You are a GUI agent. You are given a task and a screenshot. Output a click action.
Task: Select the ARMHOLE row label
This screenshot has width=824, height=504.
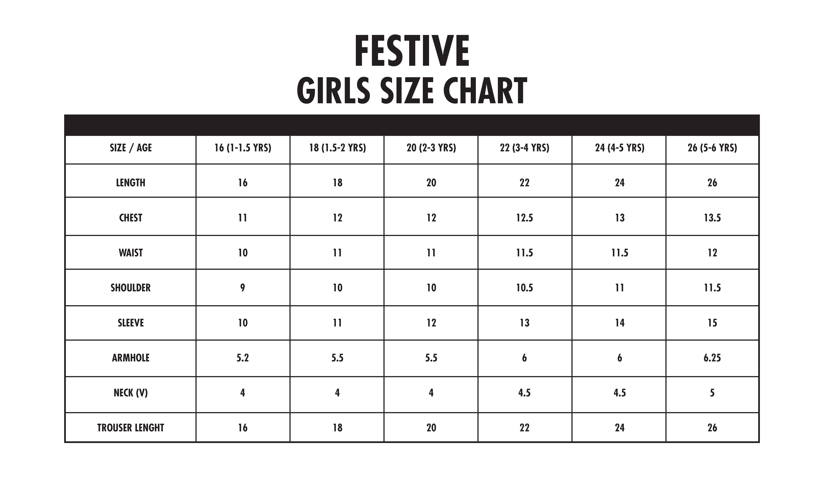click(x=130, y=358)
